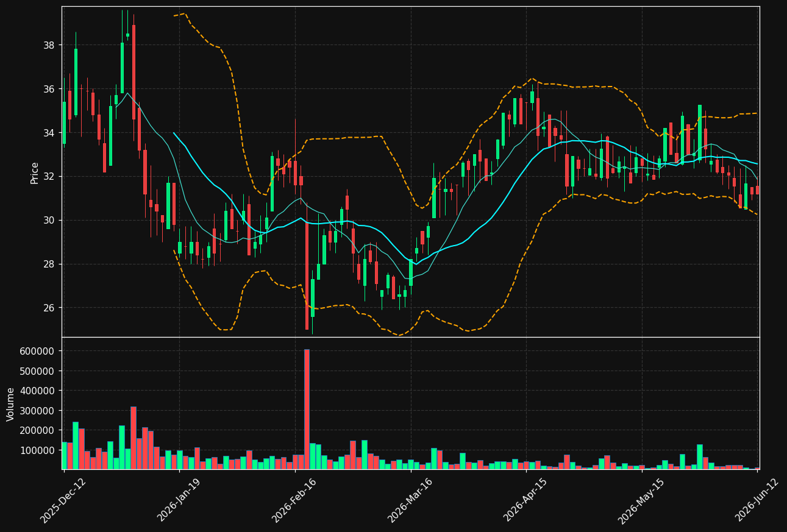The height and width of the screenshot is (532, 787).
Task: Click the price axis value 30
Action: tap(49, 221)
